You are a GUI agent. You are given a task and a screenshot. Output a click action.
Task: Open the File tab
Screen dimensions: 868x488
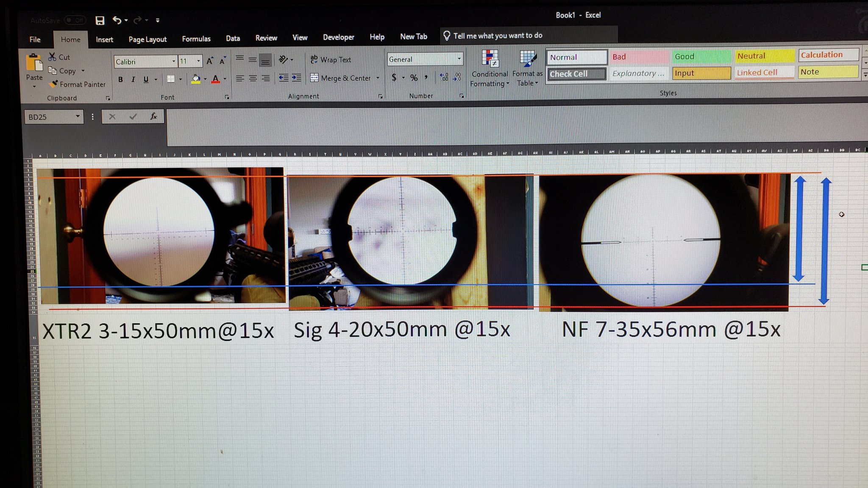[35, 39]
